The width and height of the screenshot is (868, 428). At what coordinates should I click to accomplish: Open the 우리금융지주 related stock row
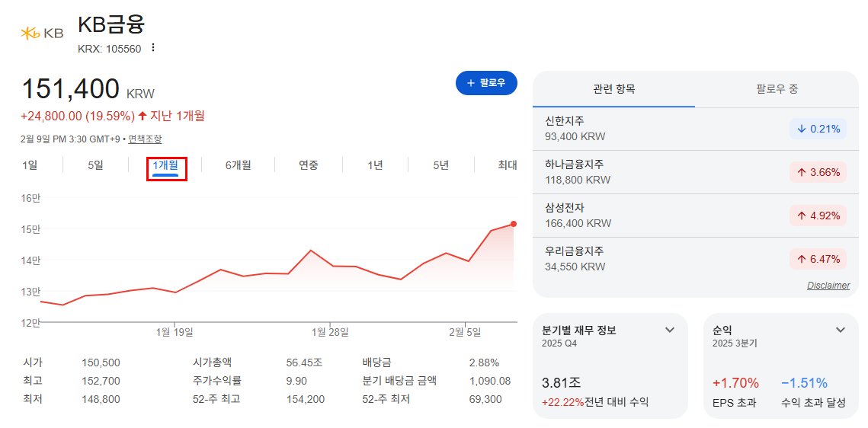[x=695, y=259]
